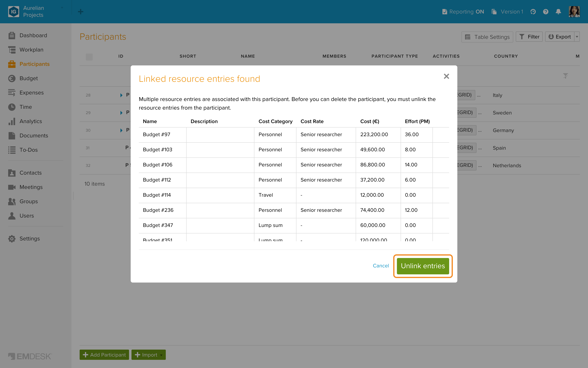Viewport: 588px width, 368px height.
Task: Toggle Reporting ON switch
Action: click(463, 12)
